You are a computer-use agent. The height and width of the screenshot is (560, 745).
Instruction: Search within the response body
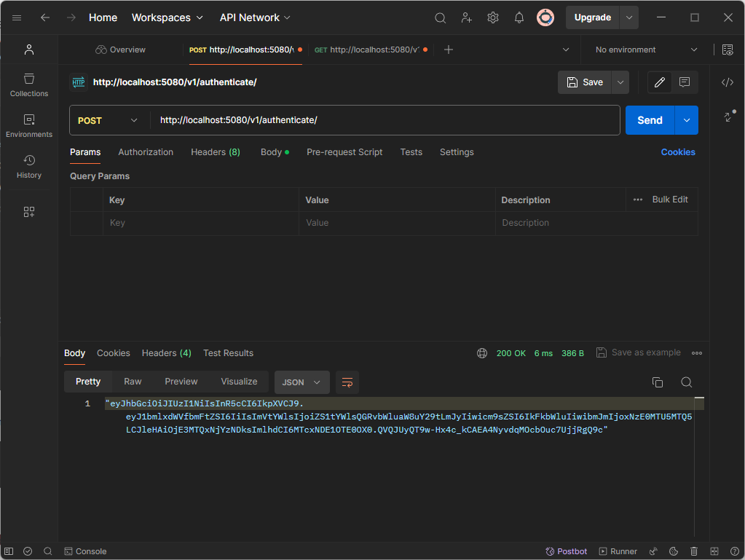coord(687,382)
